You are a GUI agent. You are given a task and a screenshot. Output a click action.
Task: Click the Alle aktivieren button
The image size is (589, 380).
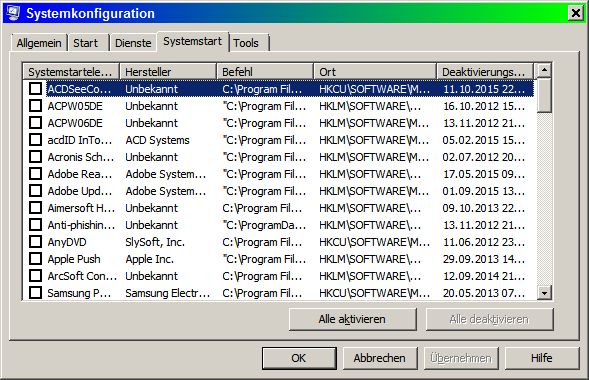[x=353, y=320]
